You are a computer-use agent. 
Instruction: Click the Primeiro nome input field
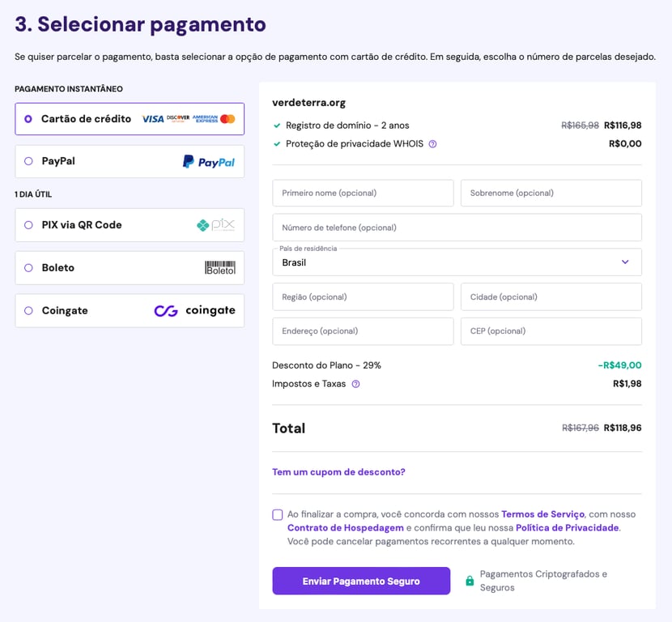point(362,193)
